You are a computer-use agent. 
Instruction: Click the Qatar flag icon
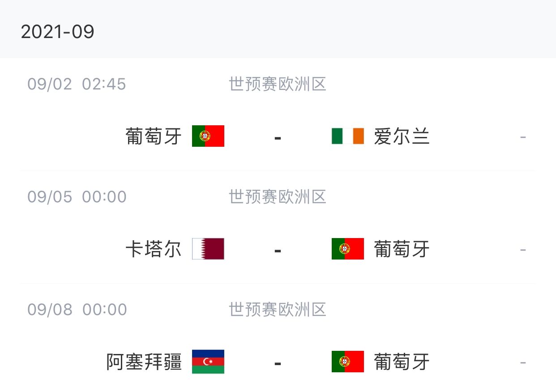(x=208, y=249)
